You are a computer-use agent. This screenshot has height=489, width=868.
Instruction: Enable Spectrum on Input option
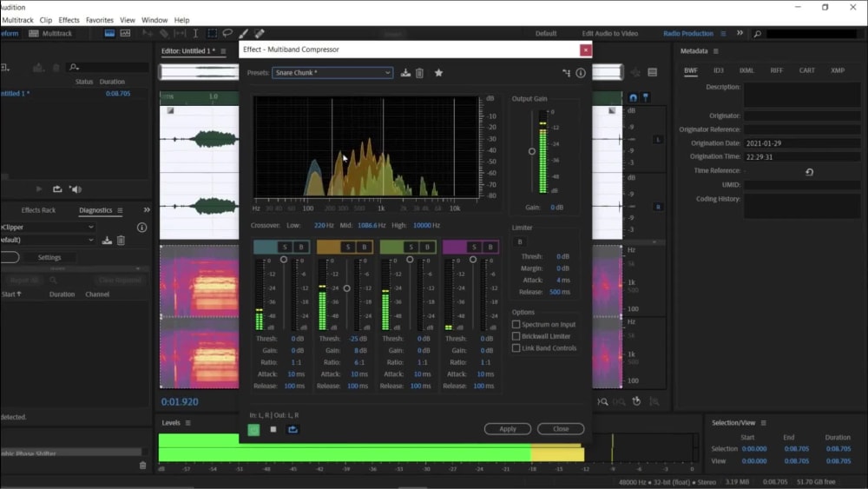(x=516, y=324)
